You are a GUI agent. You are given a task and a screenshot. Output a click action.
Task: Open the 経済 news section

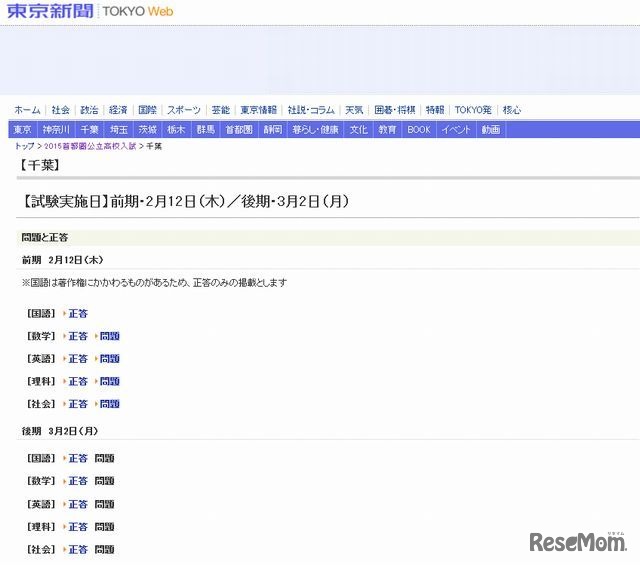tap(118, 110)
